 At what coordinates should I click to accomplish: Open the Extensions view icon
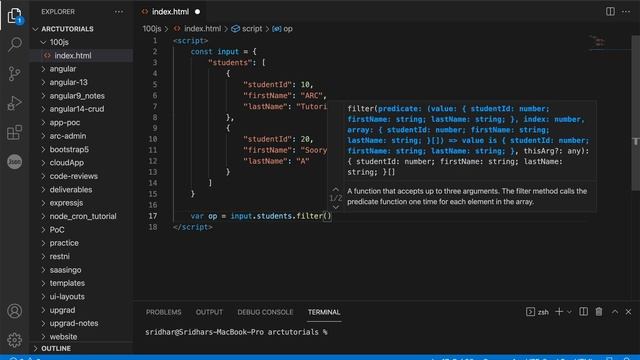(x=15, y=132)
